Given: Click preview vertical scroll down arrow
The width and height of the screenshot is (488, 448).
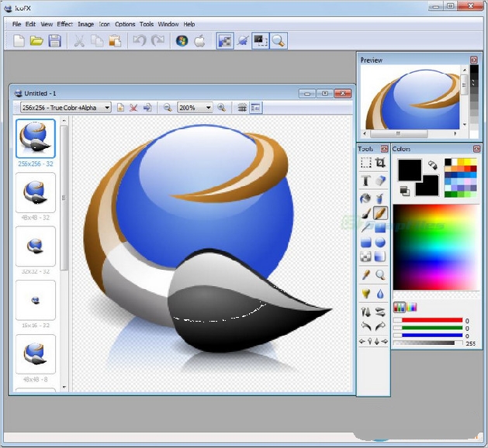Looking at the screenshot, I should (x=465, y=125).
